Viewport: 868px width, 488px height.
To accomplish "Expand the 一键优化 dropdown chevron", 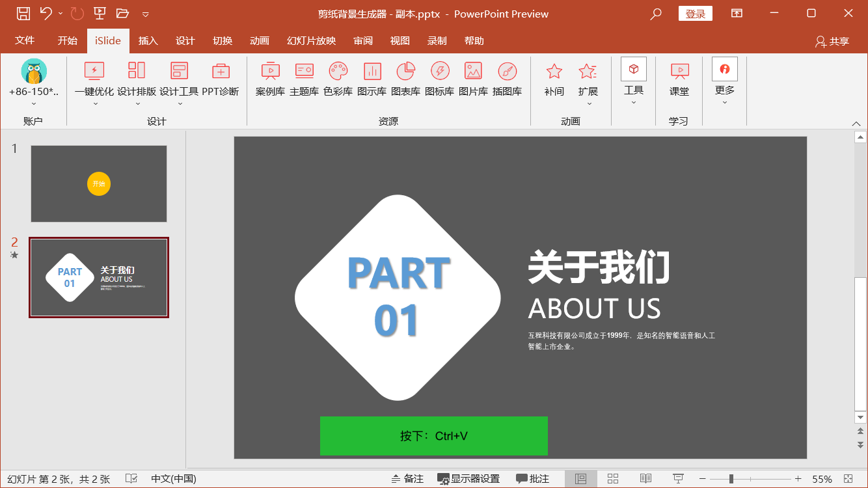I will pyautogui.click(x=94, y=103).
